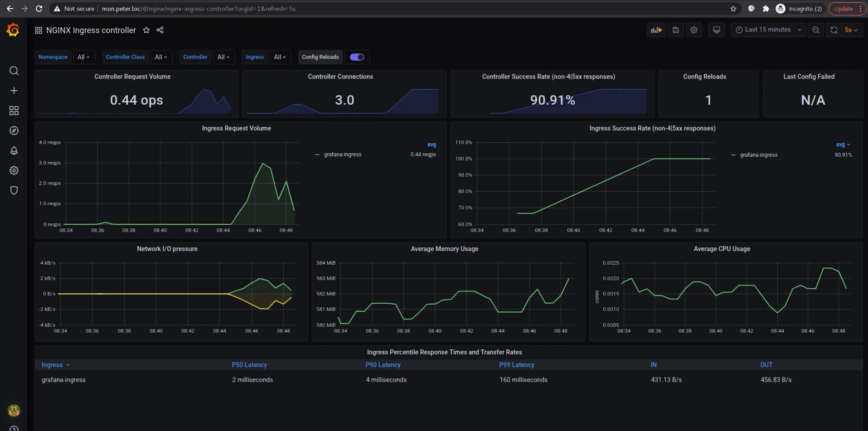868x431 pixels.
Task: Open the Grafana home logo
Action: (x=13, y=30)
